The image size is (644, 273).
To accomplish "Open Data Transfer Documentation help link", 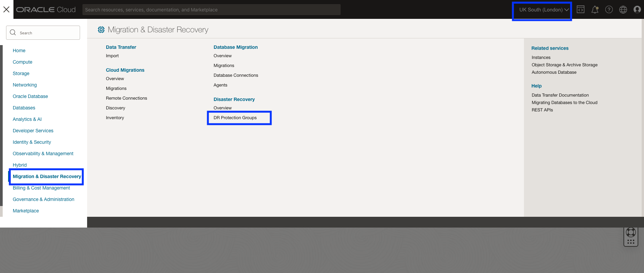I will [560, 95].
